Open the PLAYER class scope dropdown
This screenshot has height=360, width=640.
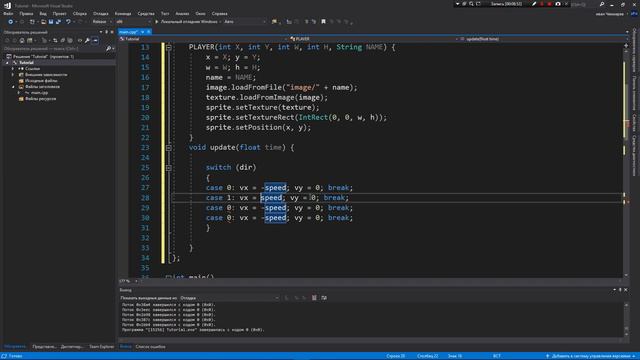(372, 39)
